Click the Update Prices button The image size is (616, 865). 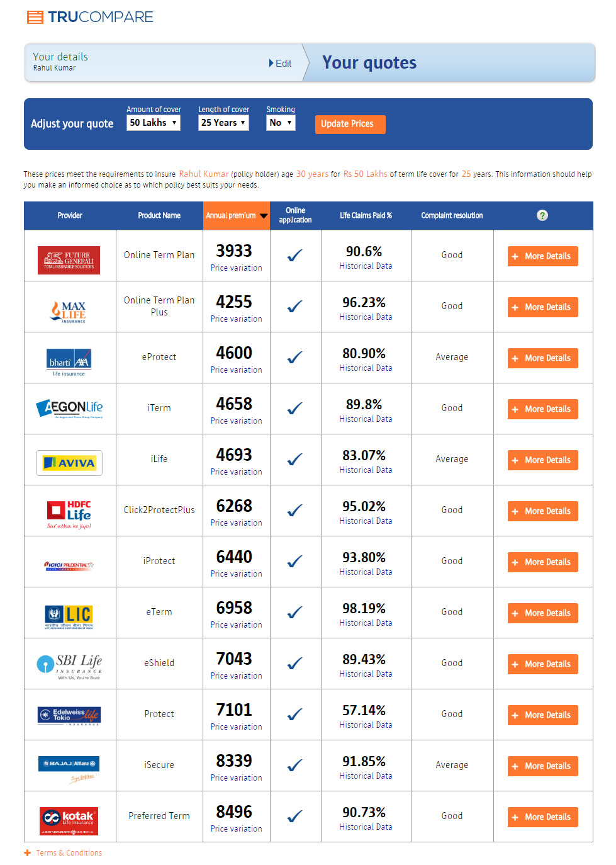click(x=350, y=124)
